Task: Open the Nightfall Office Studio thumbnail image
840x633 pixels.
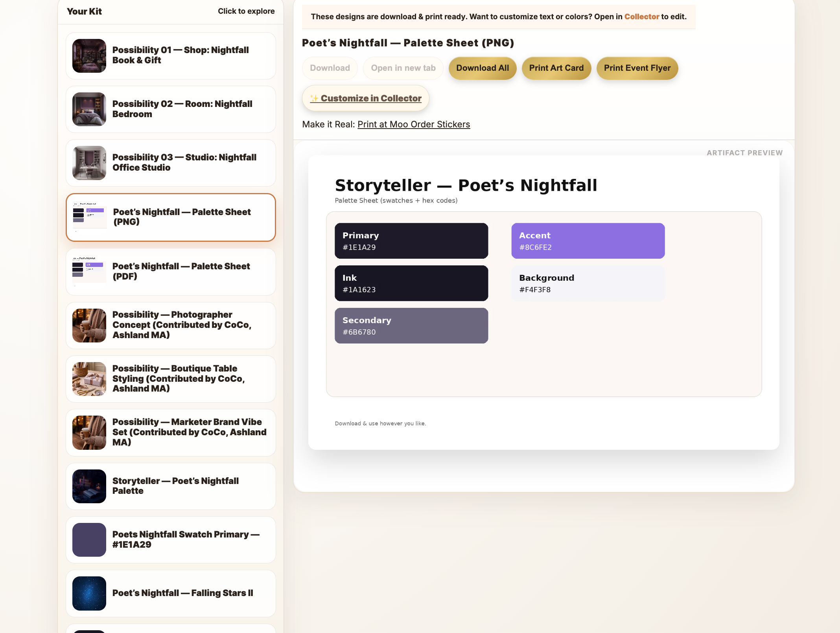Action: coord(89,163)
